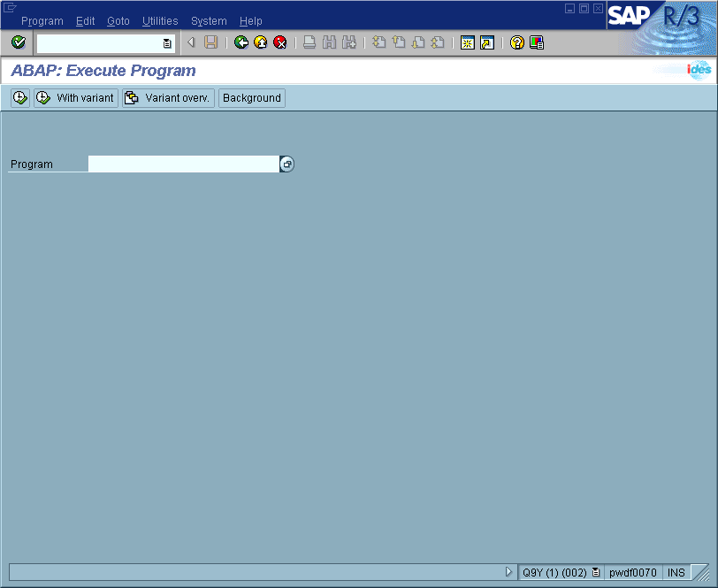Open the Program field search help
Screen dimensions: 718x588
point(287,164)
